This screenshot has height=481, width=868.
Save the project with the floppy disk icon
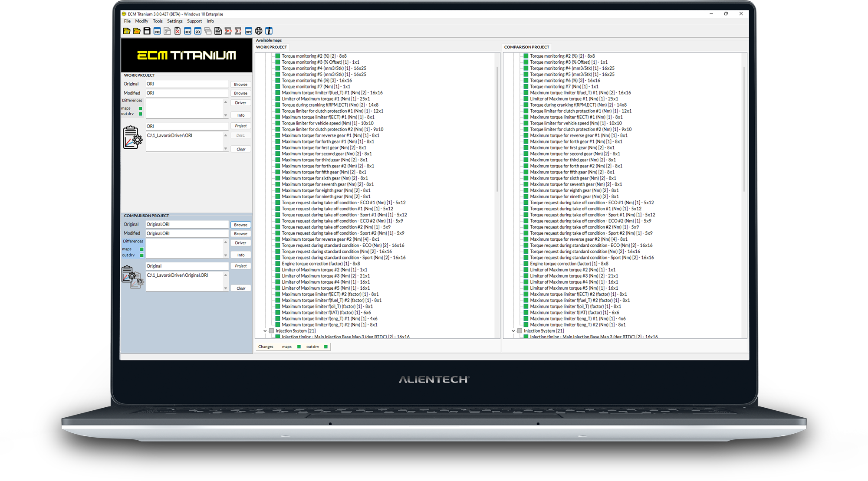(x=147, y=31)
